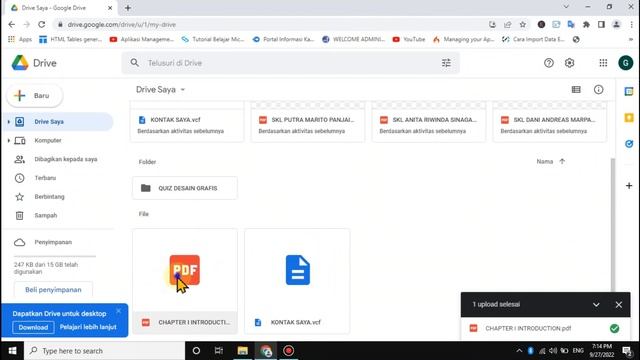Click uploaded CHAPTER I INTRODUCTION.pdf entry
Screen dimensions: 640x360
[x=545, y=328]
